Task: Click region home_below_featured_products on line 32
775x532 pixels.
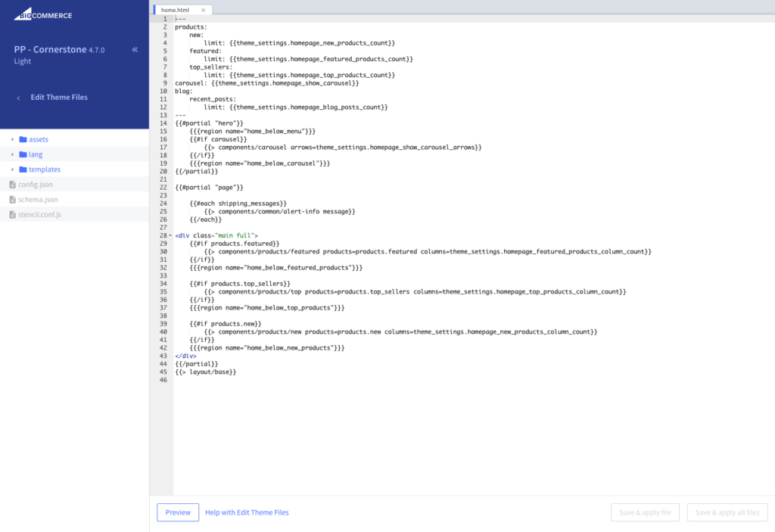Action: [275, 267]
